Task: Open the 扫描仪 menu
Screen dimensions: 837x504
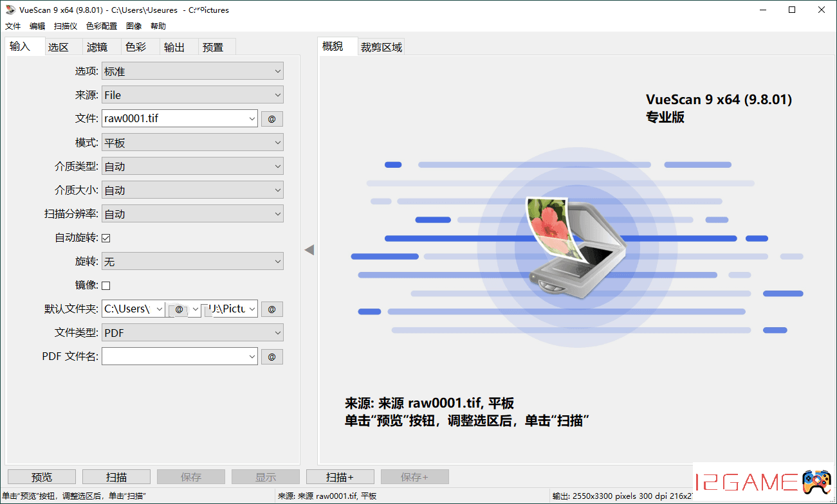Action: [66, 26]
